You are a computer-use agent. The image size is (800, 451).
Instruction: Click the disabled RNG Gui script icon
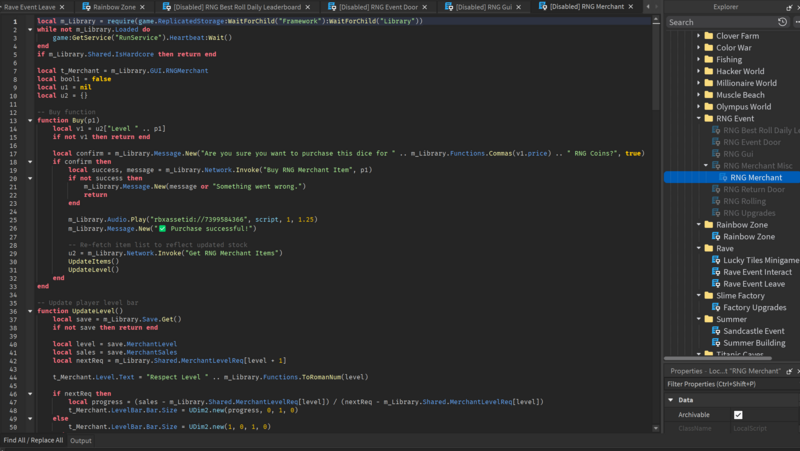pos(716,154)
